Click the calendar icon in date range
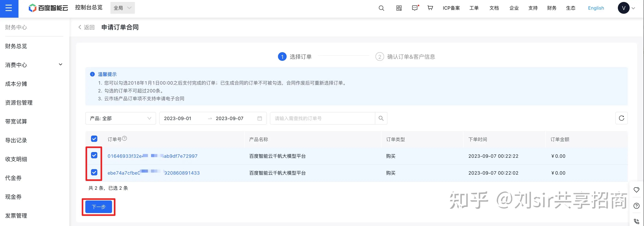 (259, 118)
